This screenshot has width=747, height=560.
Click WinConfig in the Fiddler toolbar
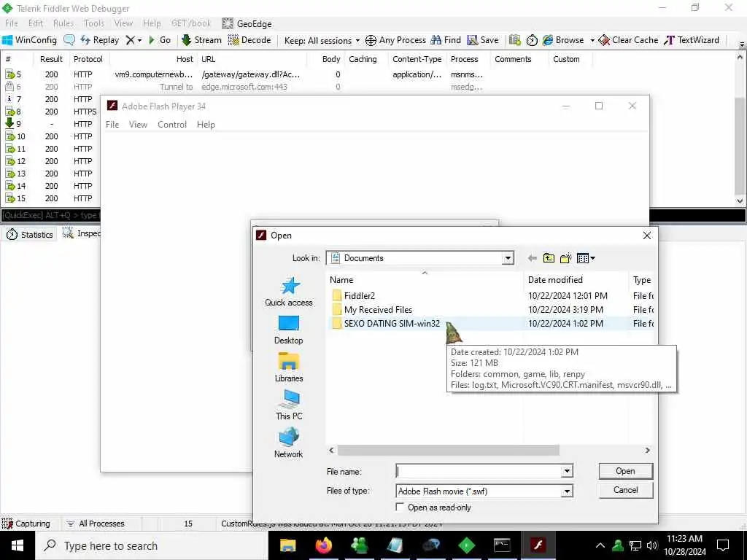[x=29, y=40]
